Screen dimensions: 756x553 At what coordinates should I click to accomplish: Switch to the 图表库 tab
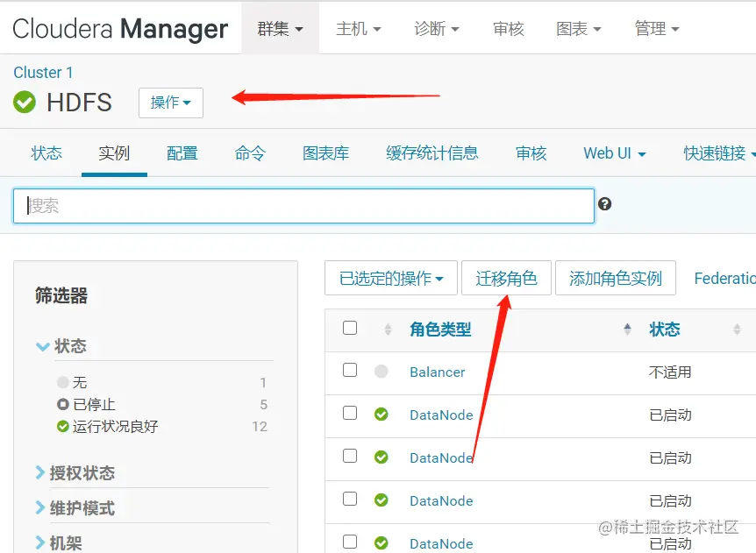point(326,153)
